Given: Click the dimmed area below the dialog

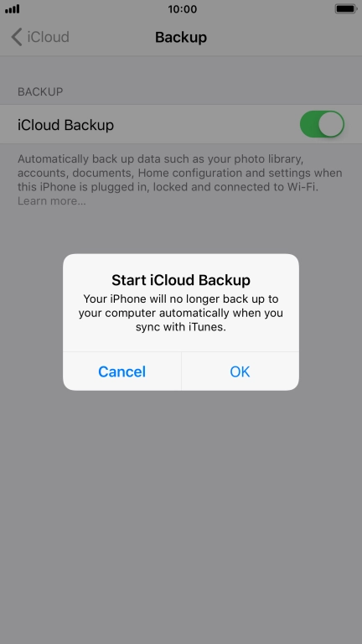Looking at the screenshot, I should point(181,513).
